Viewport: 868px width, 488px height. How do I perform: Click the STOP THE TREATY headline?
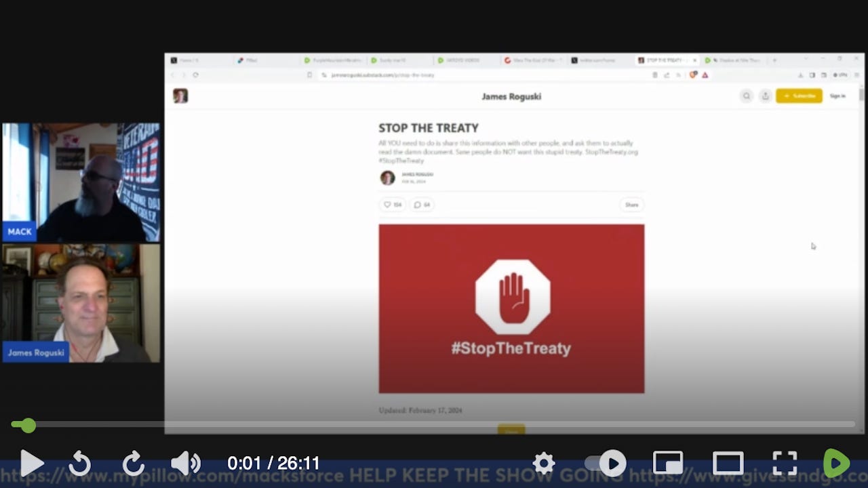point(429,127)
